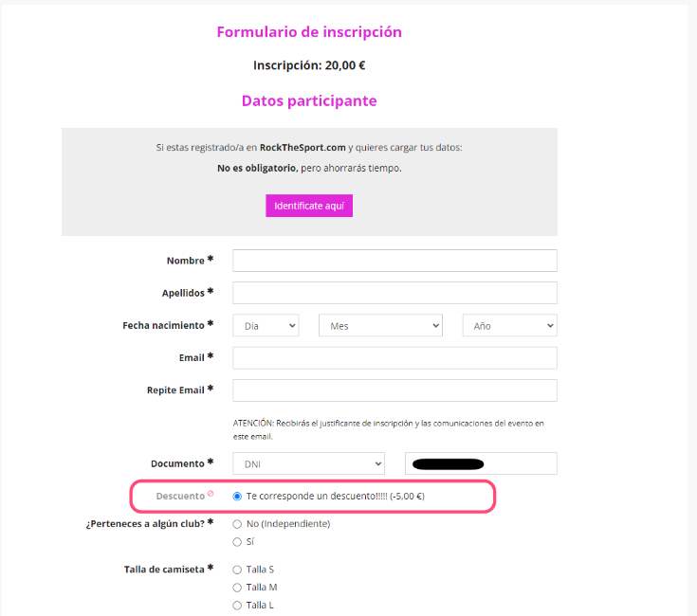This screenshot has width=697, height=616.
Task: Open the Día birth date dropdown
Action: pos(266,326)
